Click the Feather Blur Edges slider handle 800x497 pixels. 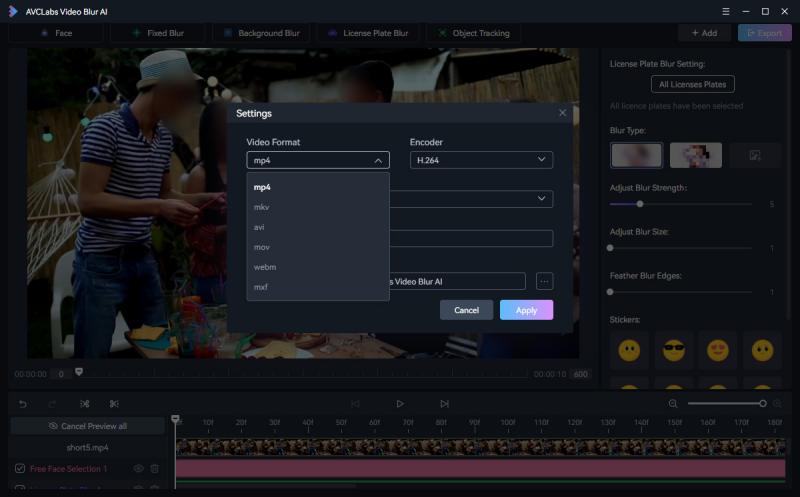tap(610, 292)
